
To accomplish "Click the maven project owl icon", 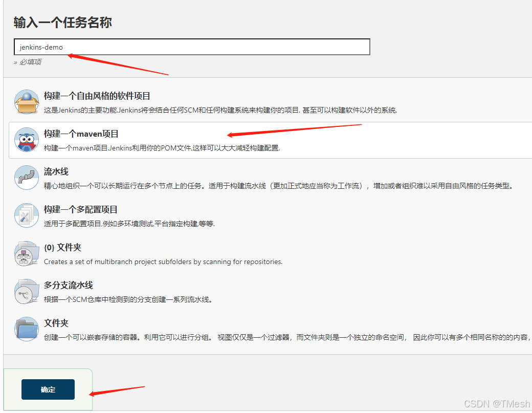I will click(27, 140).
